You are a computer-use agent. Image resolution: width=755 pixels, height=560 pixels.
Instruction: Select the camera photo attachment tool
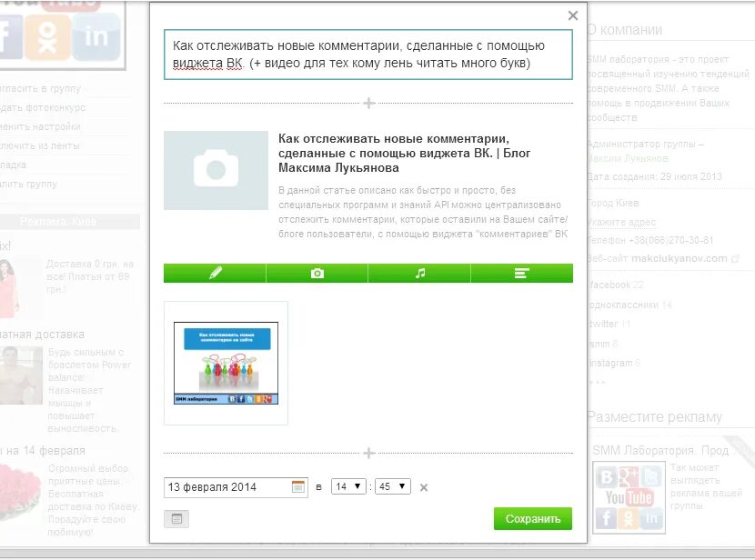[317, 274]
